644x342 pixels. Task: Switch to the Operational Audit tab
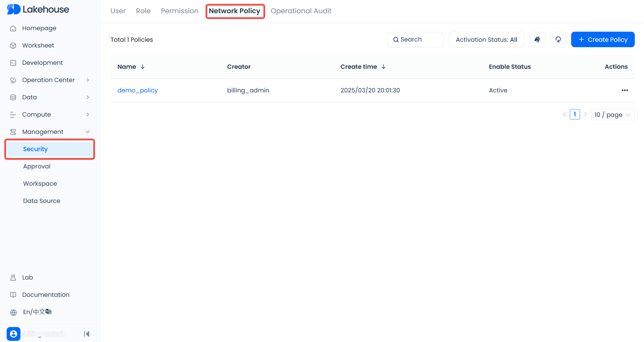click(x=301, y=11)
